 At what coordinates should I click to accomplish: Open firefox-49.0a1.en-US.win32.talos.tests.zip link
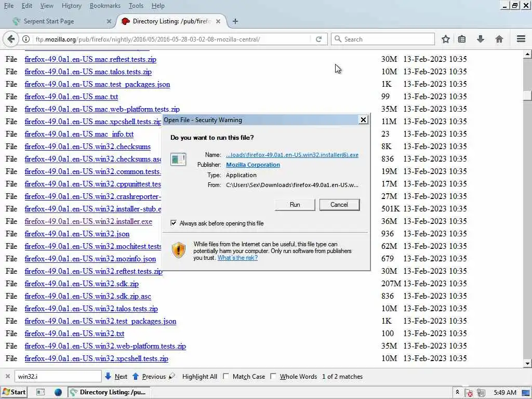click(91, 309)
